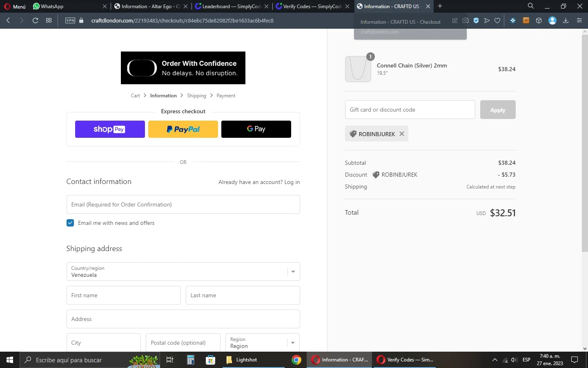
Task: Click the Shipping breadcrumb step
Action: (x=196, y=96)
